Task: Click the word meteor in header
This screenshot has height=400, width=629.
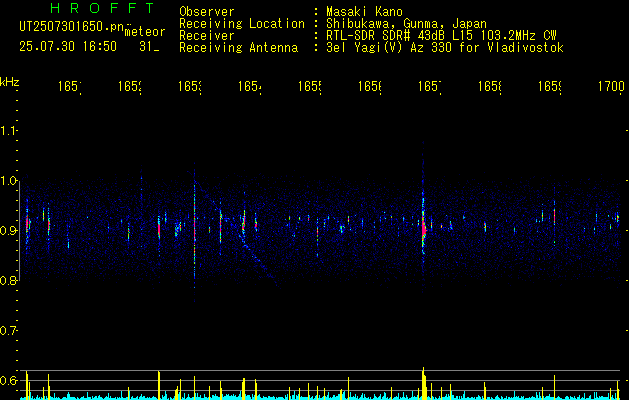Action: tap(144, 32)
